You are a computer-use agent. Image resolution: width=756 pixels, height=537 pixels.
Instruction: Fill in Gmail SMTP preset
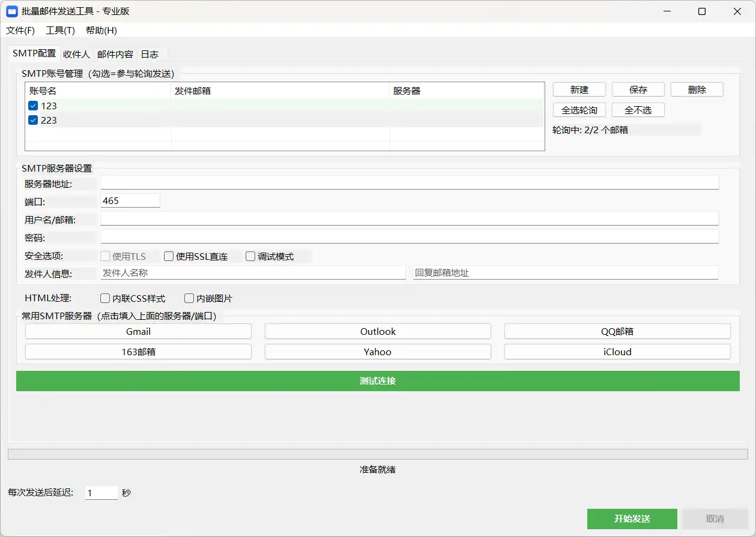tap(138, 332)
